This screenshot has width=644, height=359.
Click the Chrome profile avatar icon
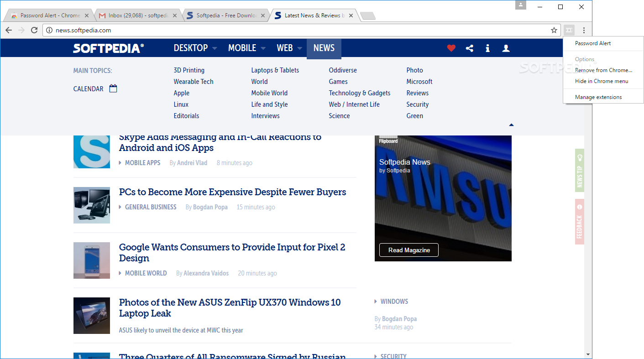pyautogui.click(x=521, y=5)
